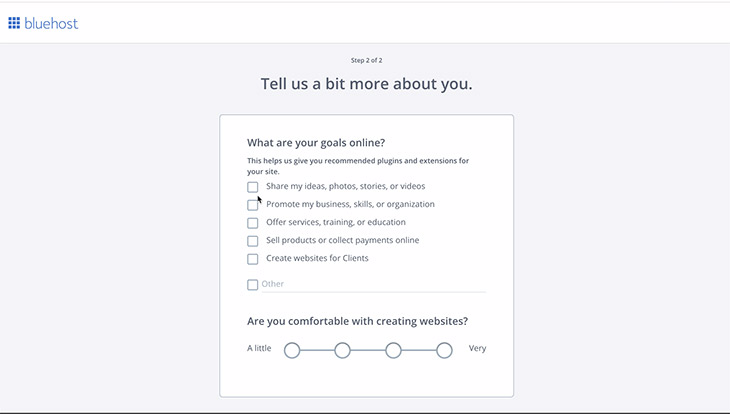Select the last comfort level circle nearest "Very"
This screenshot has width=730, height=414.
point(444,350)
